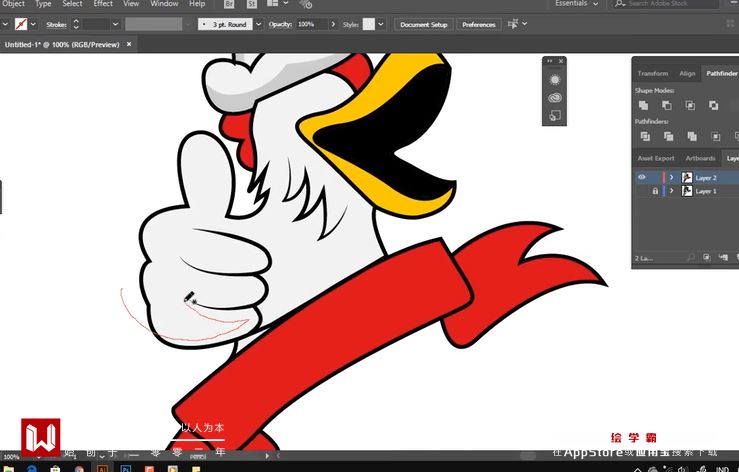Click the Search Adobe Stock field
The width and height of the screenshot is (739, 472).
tap(666, 3)
